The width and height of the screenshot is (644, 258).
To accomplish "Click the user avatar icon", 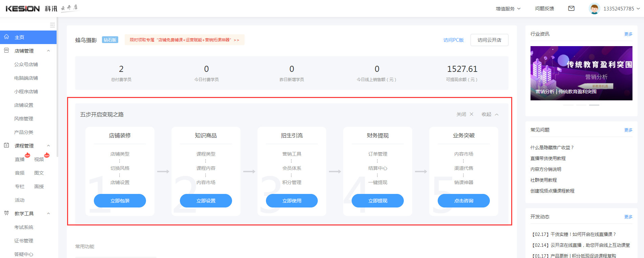I will (x=594, y=8).
